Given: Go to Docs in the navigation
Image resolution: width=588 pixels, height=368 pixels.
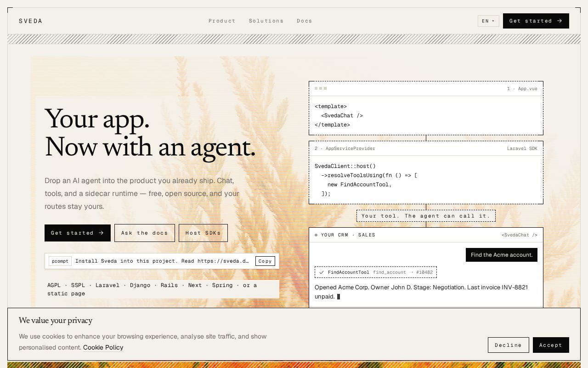Looking at the screenshot, I should pos(305,21).
